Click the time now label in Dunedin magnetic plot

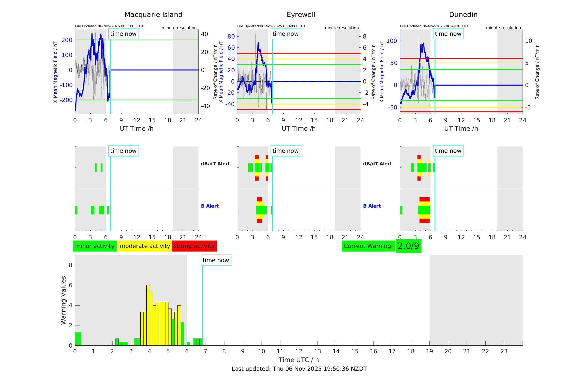448,34
